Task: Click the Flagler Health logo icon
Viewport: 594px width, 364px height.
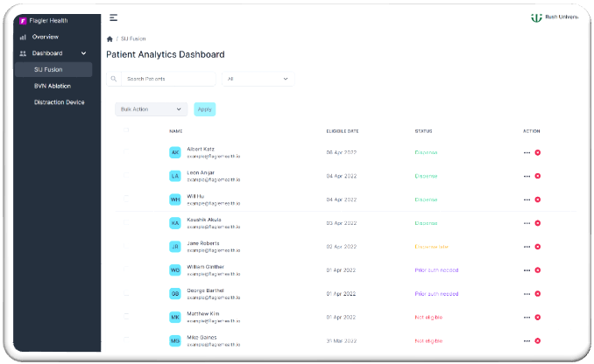Action: (23, 21)
